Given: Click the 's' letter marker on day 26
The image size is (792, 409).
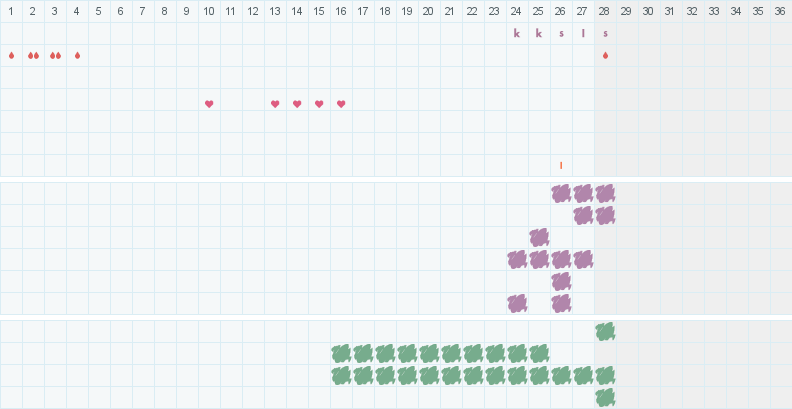Looking at the screenshot, I should click(561, 33).
